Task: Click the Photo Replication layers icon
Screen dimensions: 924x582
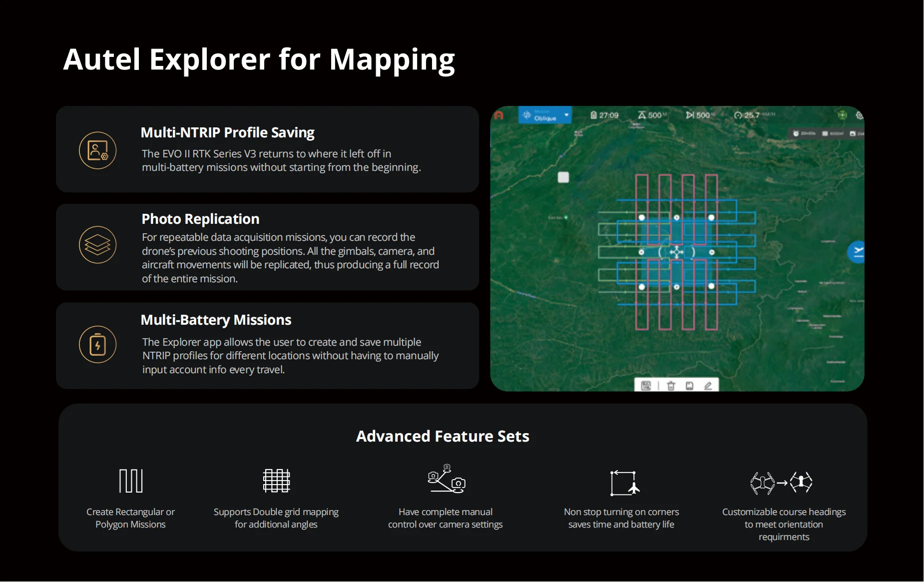Action: click(x=98, y=245)
